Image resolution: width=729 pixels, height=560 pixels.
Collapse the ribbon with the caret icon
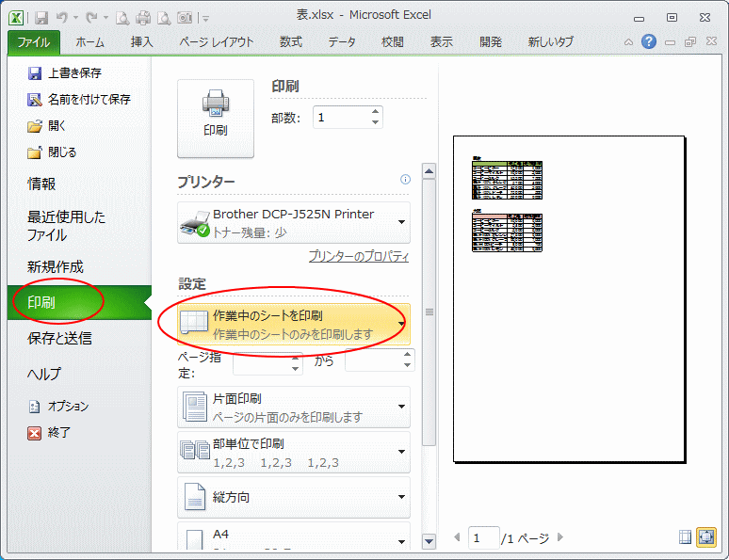point(628,42)
